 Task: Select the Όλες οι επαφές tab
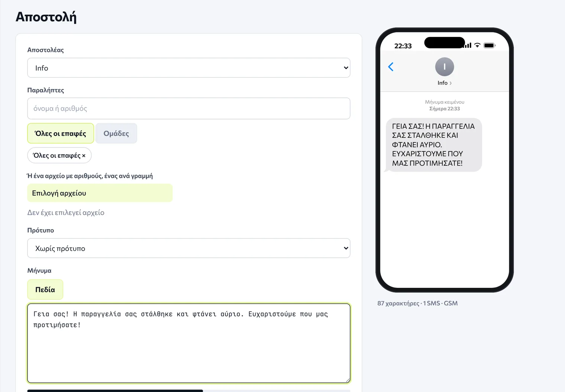[61, 133]
